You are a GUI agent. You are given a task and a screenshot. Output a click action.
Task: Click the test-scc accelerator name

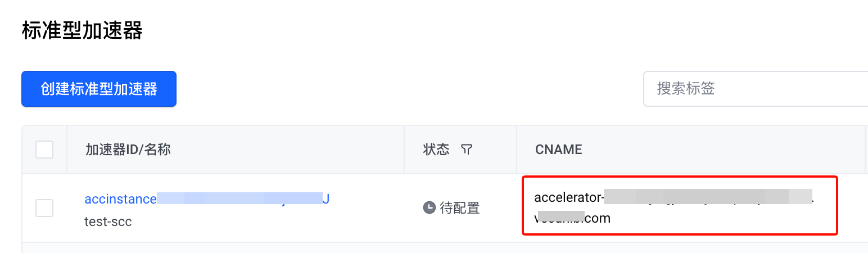click(108, 222)
